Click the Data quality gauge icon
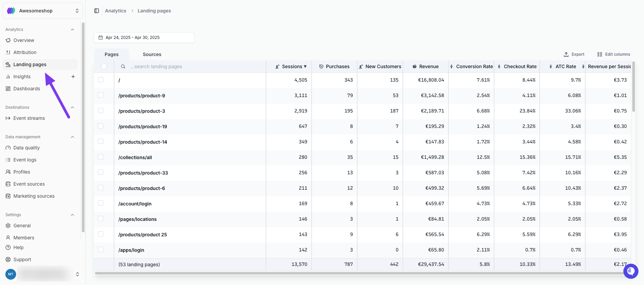The height and width of the screenshot is (285, 644). coord(8,148)
